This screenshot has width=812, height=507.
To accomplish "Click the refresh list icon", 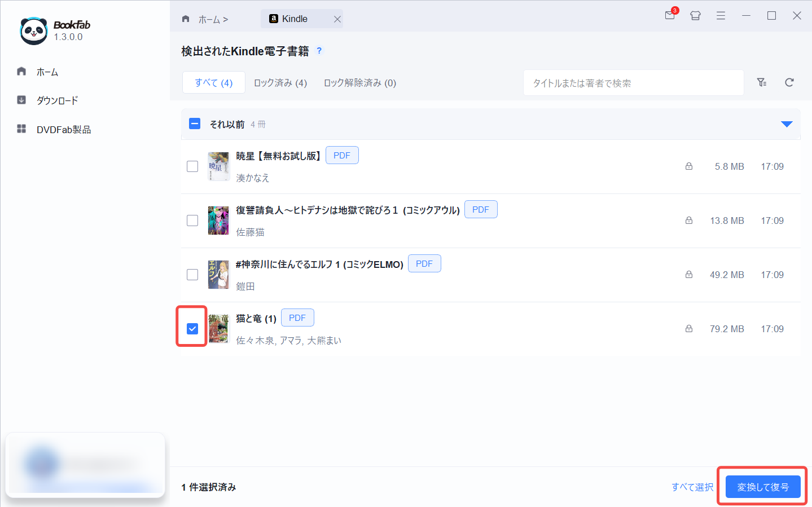I will 789,82.
